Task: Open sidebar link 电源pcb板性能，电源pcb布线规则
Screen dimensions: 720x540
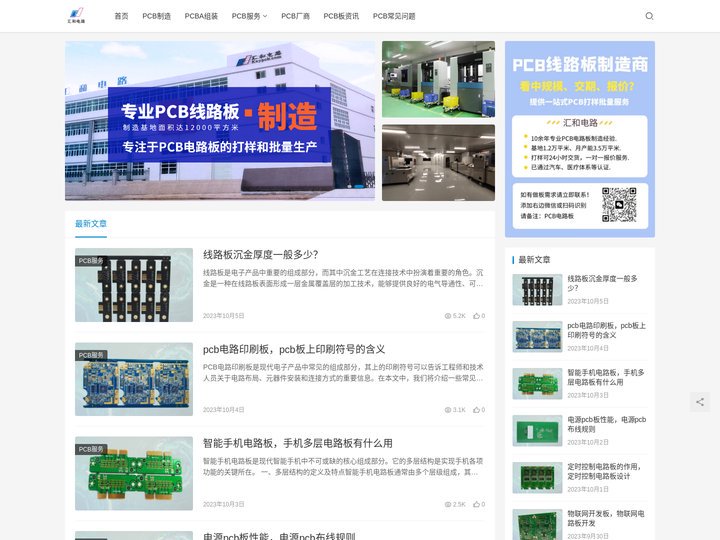Action: click(x=607, y=424)
